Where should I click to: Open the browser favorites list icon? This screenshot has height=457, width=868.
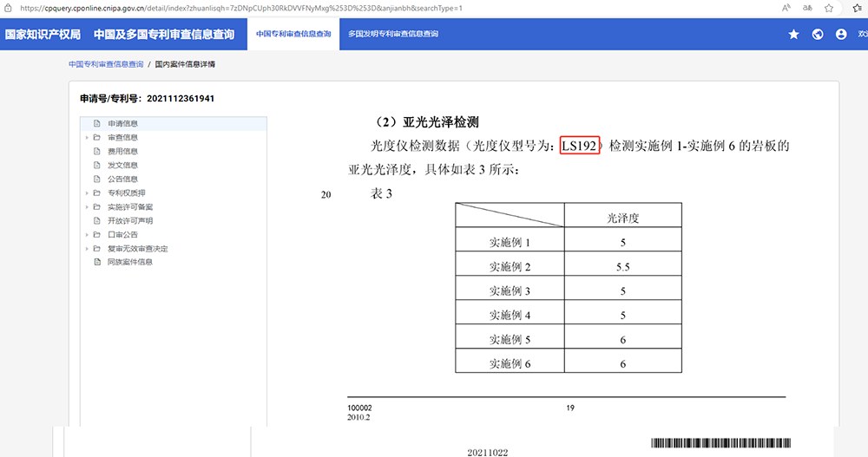(858, 8)
